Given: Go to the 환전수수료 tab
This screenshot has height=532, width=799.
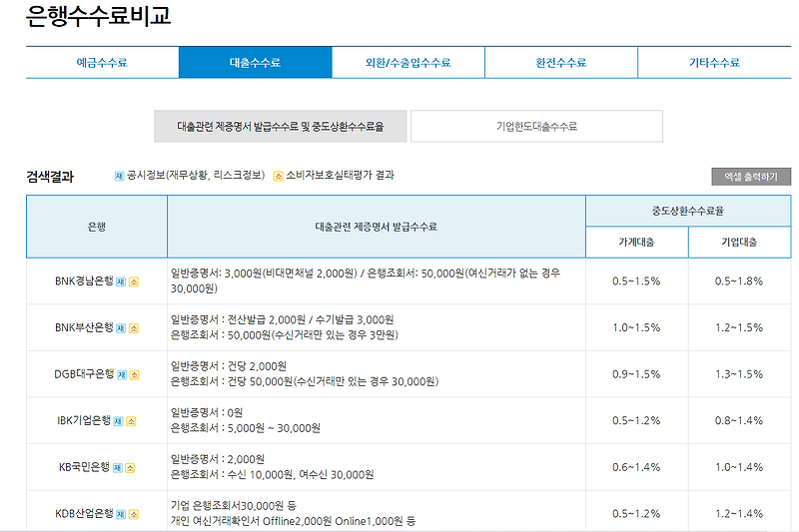Looking at the screenshot, I should (x=561, y=63).
